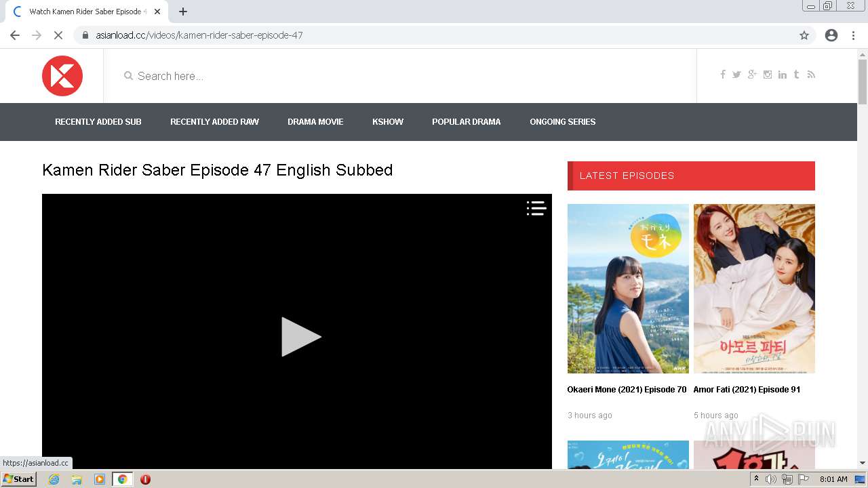The width and height of the screenshot is (868, 488).
Task: Click the address bar URL
Action: click(x=199, y=35)
